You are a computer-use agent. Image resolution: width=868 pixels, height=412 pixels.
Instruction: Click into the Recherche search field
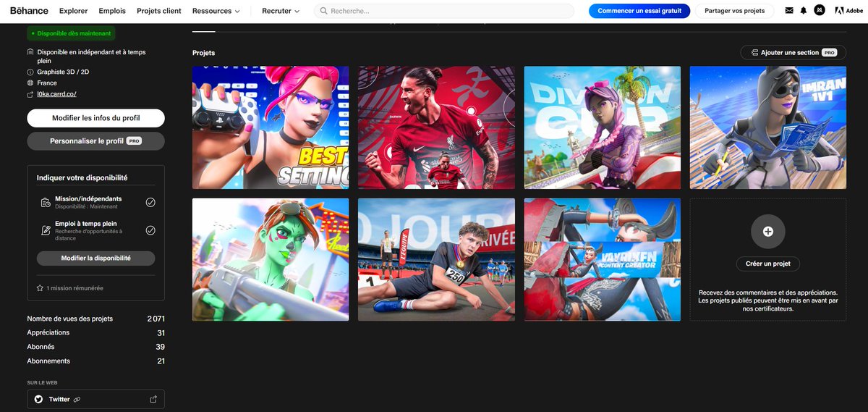pos(444,11)
